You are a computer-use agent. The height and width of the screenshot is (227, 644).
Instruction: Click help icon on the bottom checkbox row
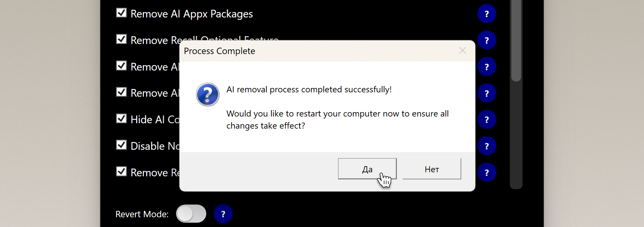point(487,172)
